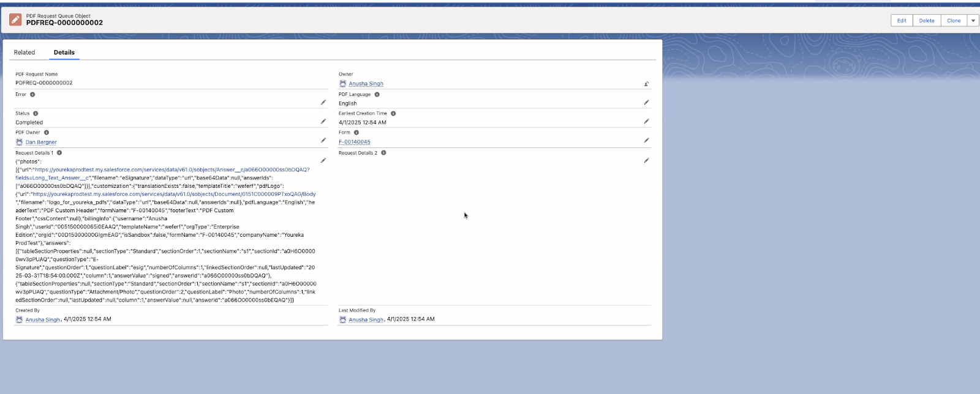Click the Dan Bergner avatar icon
980x394 pixels.
[x=19, y=142]
